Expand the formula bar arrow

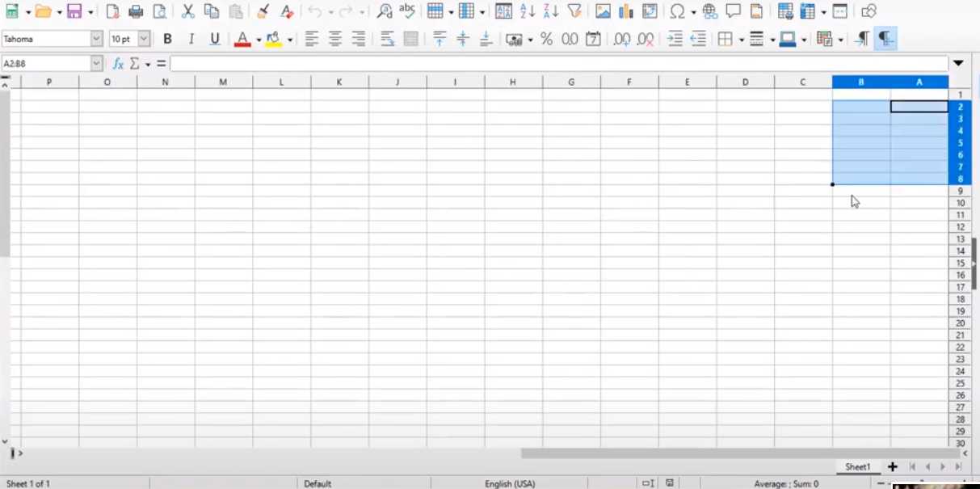tap(958, 63)
